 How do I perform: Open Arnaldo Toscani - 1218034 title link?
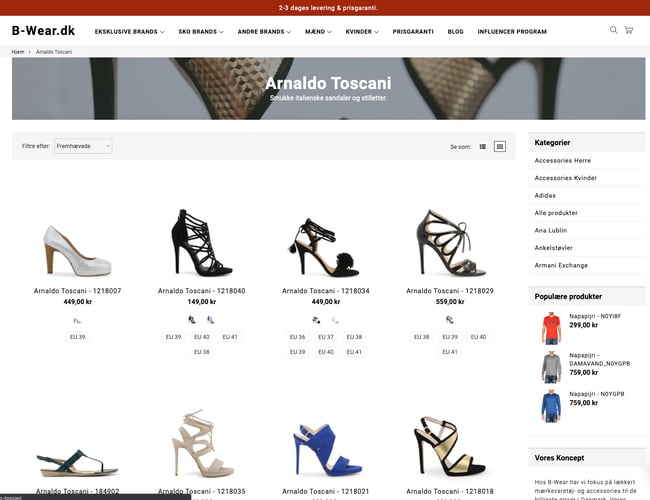326,291
